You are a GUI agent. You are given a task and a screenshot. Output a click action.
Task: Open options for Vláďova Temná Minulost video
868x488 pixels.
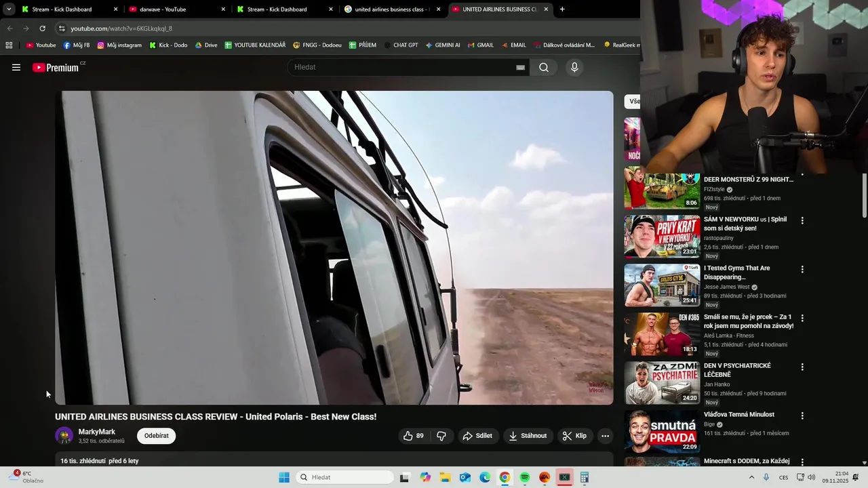[802, 415]
